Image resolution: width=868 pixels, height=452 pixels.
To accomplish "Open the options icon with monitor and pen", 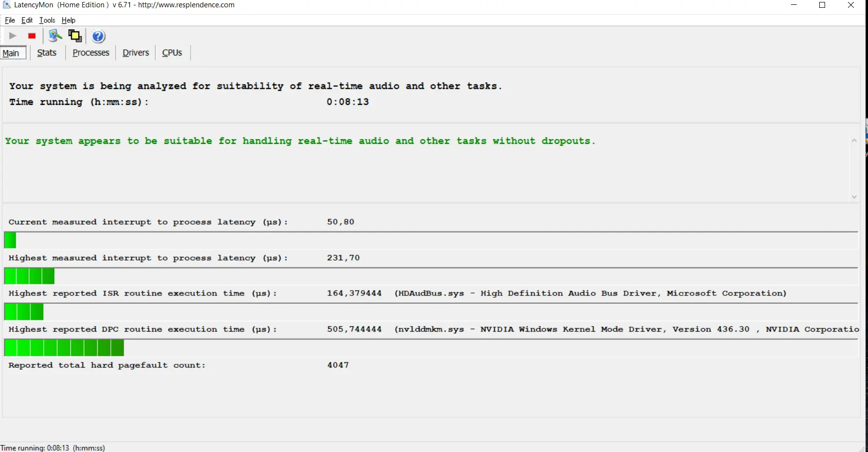I will (x=55, y=36).
